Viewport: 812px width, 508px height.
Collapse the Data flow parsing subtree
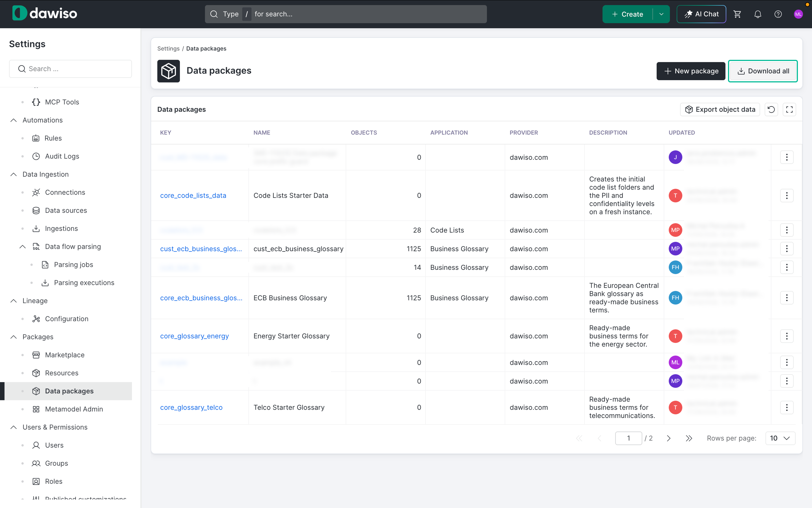(x=23, y=247)
